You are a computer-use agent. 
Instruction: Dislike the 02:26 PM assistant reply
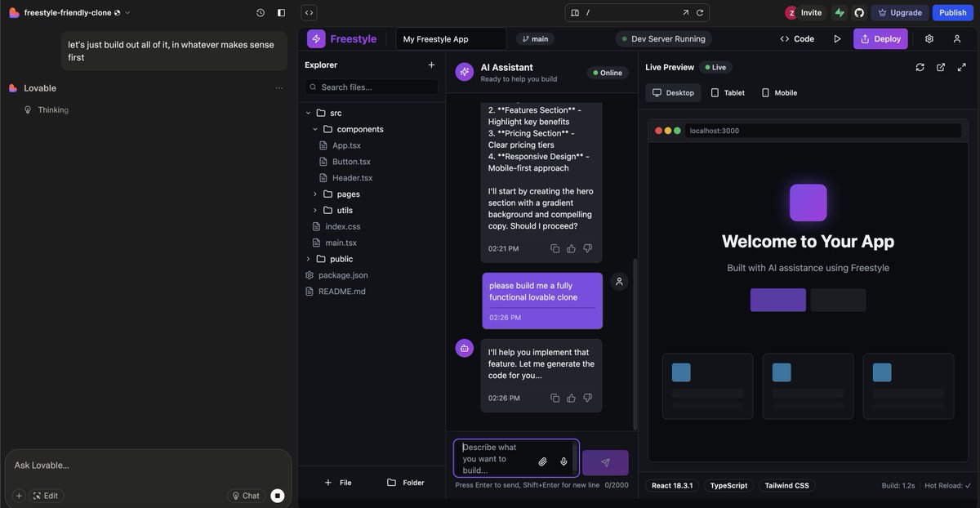pos(587,398)
